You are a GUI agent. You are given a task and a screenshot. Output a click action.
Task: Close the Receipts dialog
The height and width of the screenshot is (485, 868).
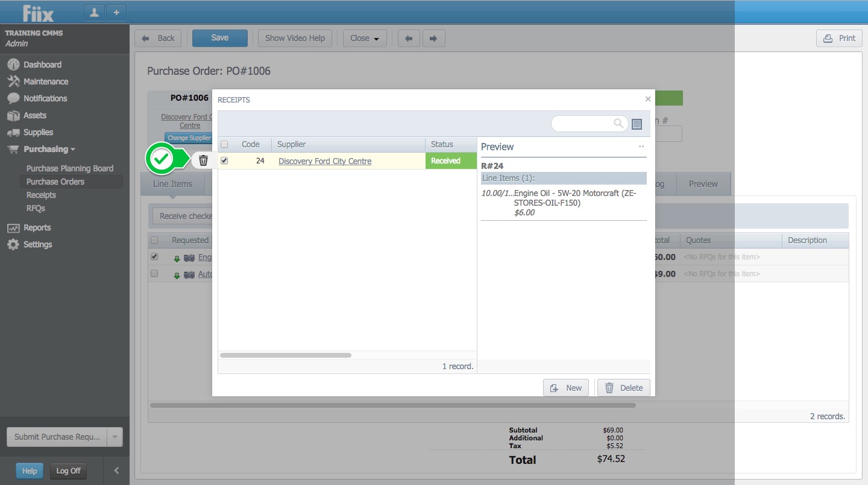click(x=648, y=99)
